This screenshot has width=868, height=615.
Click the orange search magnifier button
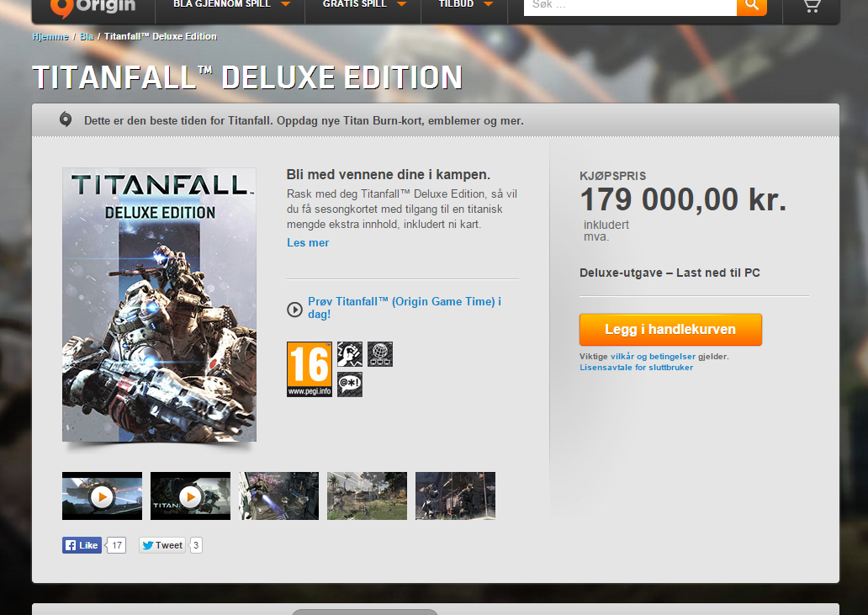[x=752, y=7]
